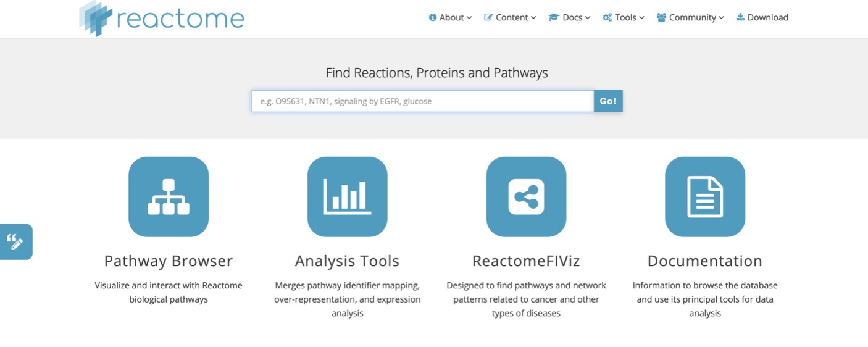Focus the reactions and pathways search field
Viewport: 868px width, 347px height.
click(422, 101)
